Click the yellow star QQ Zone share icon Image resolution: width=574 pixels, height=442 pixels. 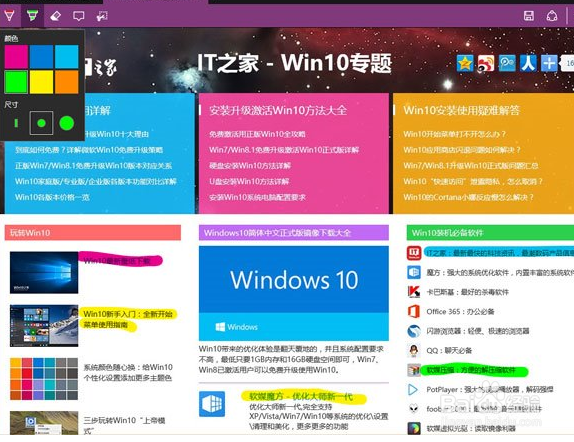465,63
